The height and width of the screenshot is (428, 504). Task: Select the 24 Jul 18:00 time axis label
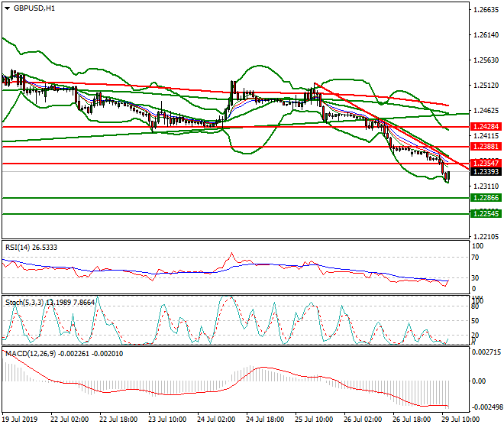pyautogui.click(x=265, y=420)
